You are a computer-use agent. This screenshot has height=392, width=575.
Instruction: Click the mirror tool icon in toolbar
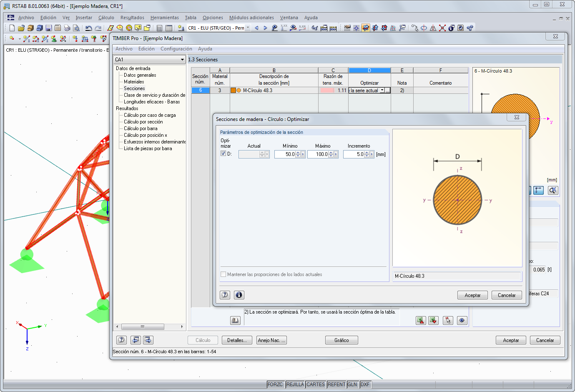point(433,28)
